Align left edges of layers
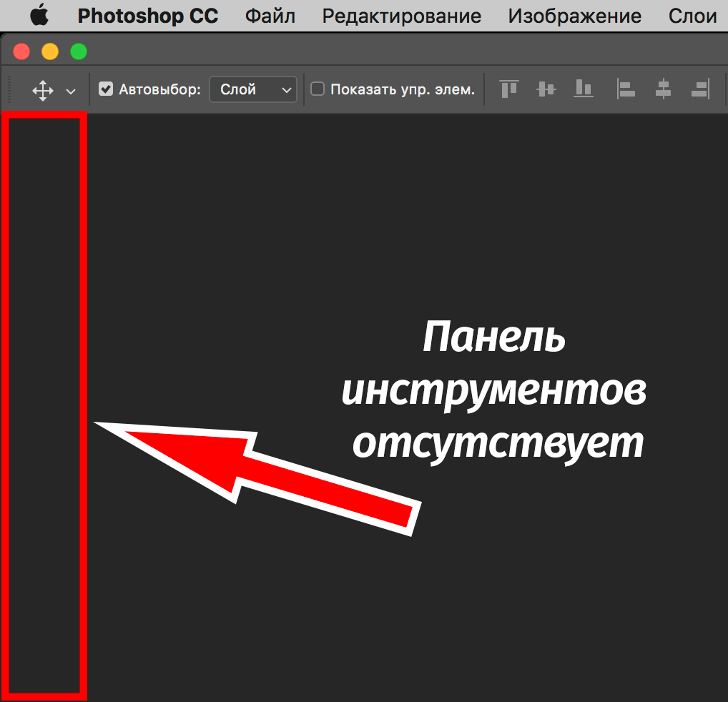728x702 pixels. click(626, 89)
